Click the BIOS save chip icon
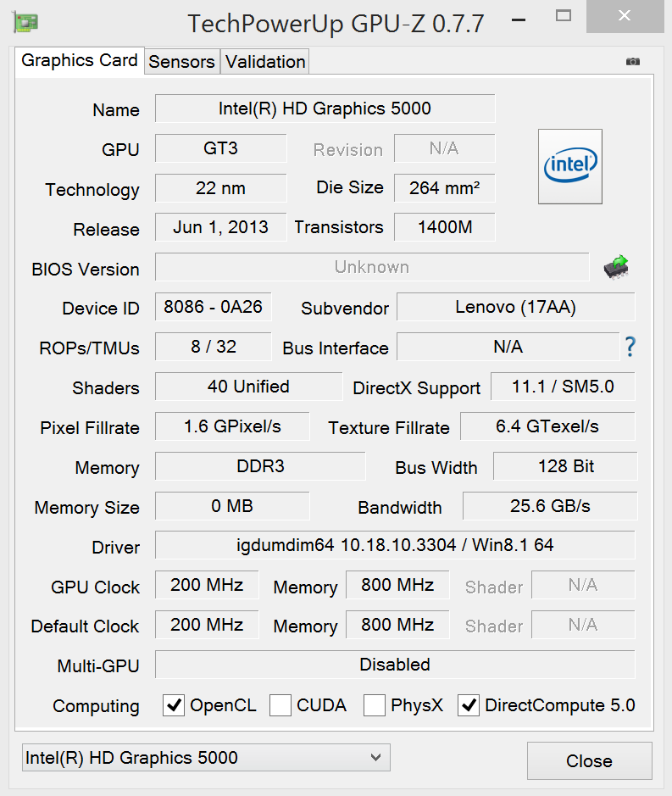Screen dimensions: 672x796 pyautogui.click(x=616, y=267)
